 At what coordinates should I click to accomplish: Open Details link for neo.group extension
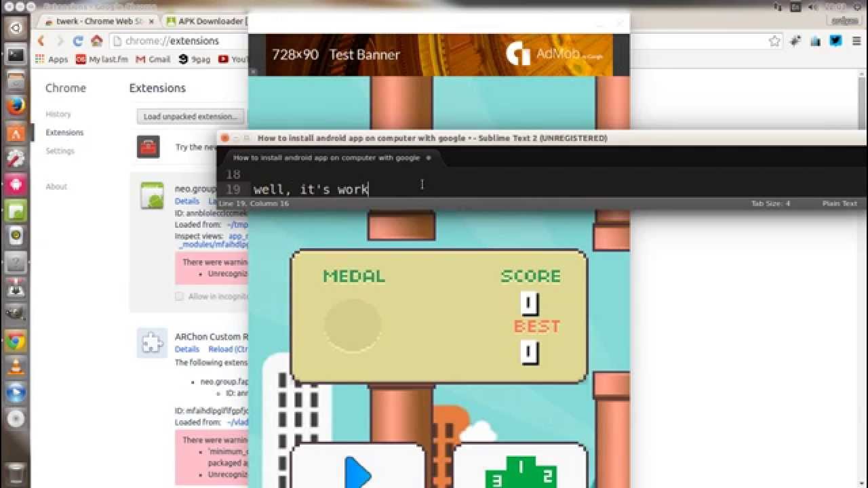pyautogui.click(x=187, y=201)
